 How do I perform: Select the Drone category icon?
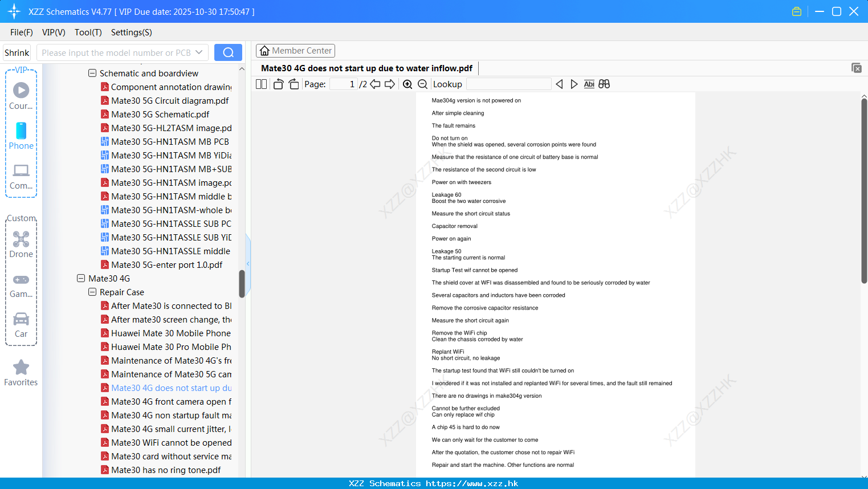click(21, 244)
